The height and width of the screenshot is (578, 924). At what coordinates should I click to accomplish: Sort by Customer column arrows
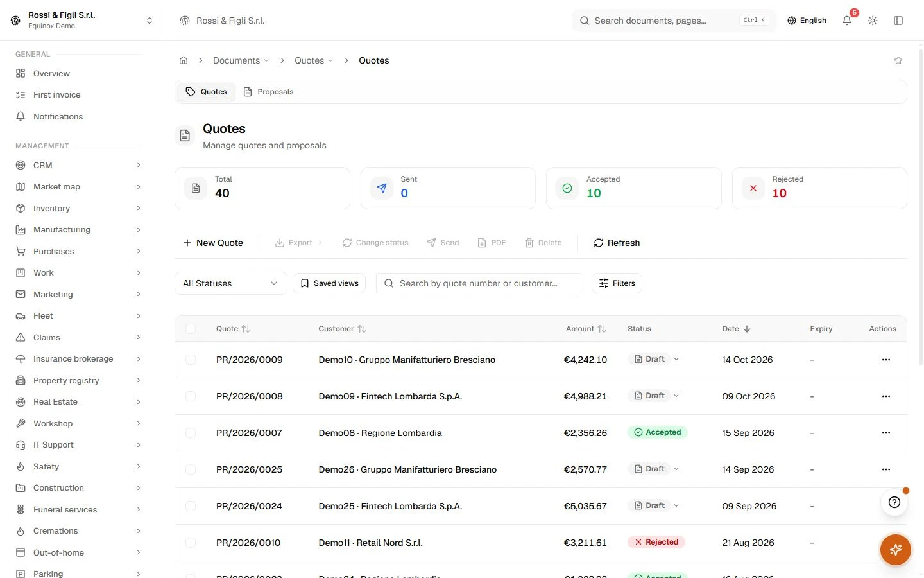362,329
